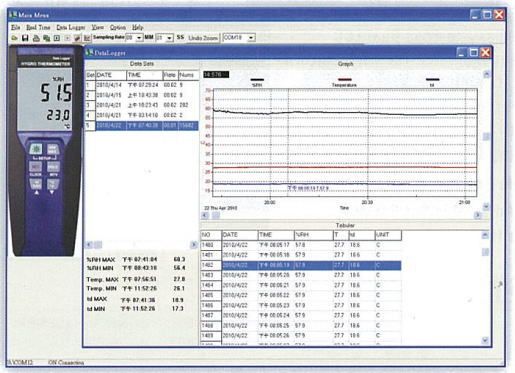This screenshot has width=515, height=373.
Task: Click graph vertical scrollbar up arrow
Action: click(486, 74)
